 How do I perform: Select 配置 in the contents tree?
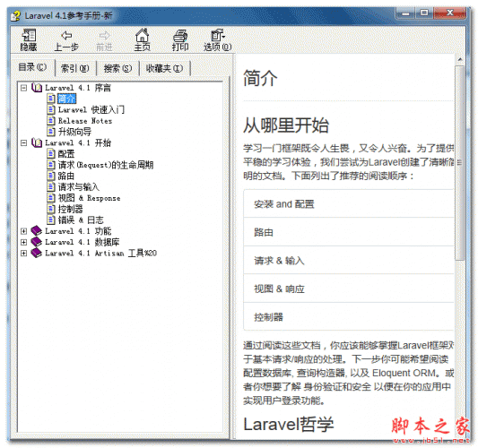click(66, 154)
